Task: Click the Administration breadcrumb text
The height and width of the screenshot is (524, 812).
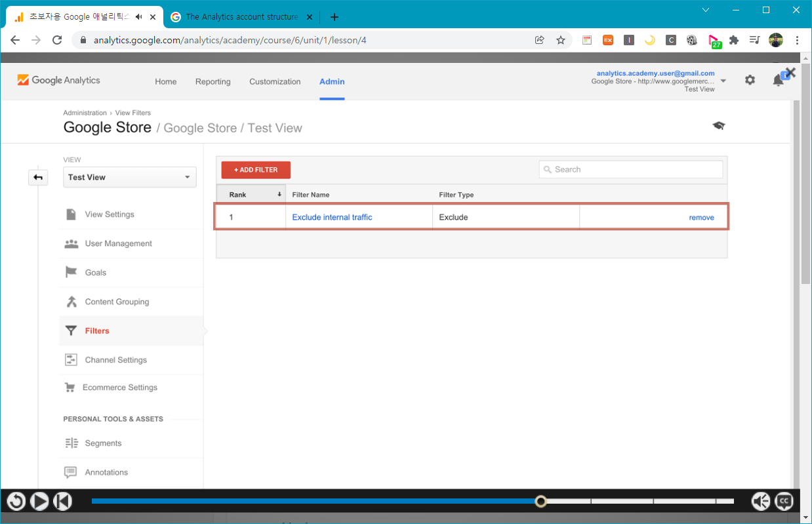Action: point(85,113)
